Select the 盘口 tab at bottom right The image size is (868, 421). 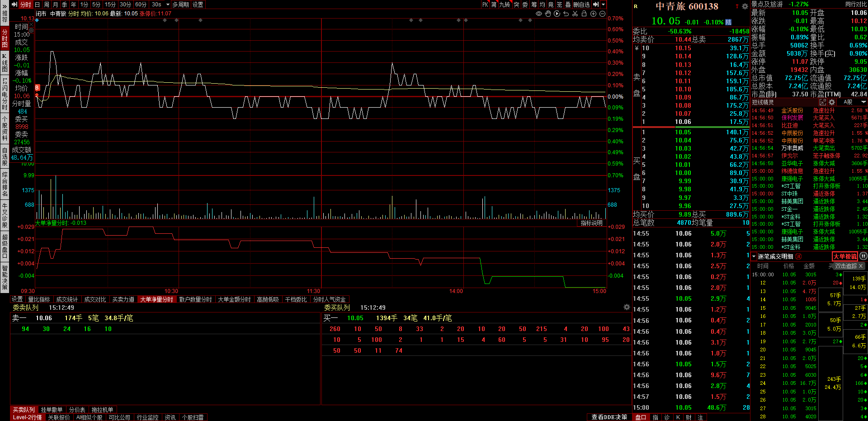641,417
